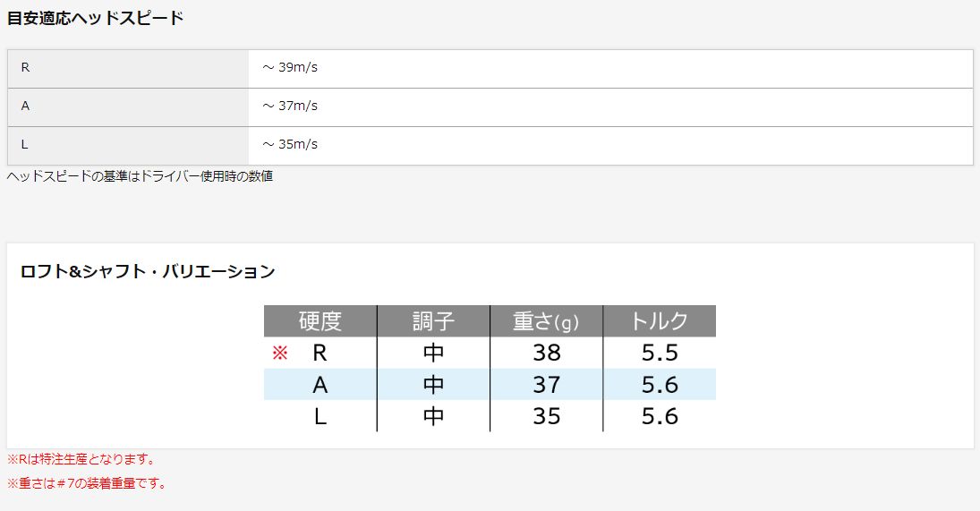Click the ※重さは#7の装着重量です note

[87, 483]
